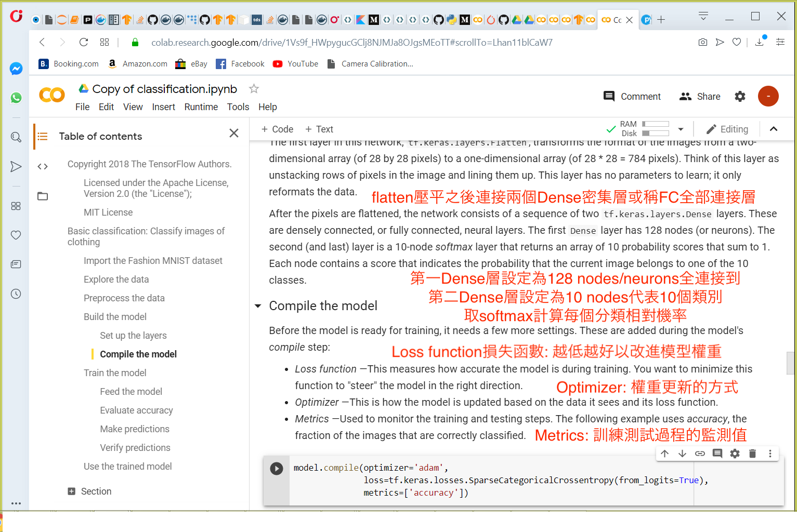
Task: Add page to bookmarks heart in address bar
Action: [x=737, y=42]
